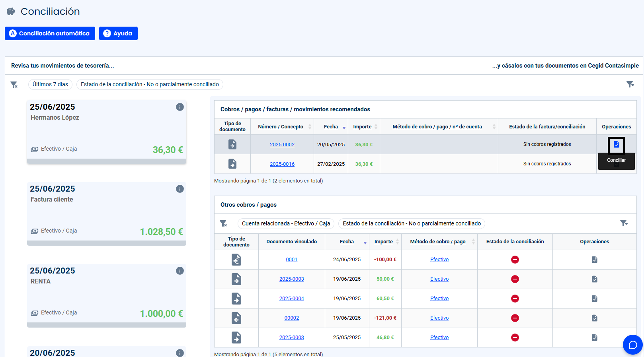Image resolution: width=644 pixels, height=357 pixels.
Task: Sort Otros cobros table by Importe
Action: point(384,242)
